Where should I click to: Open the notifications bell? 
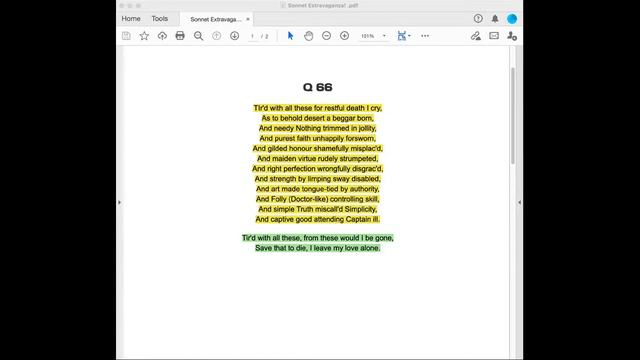coord(495,18)
